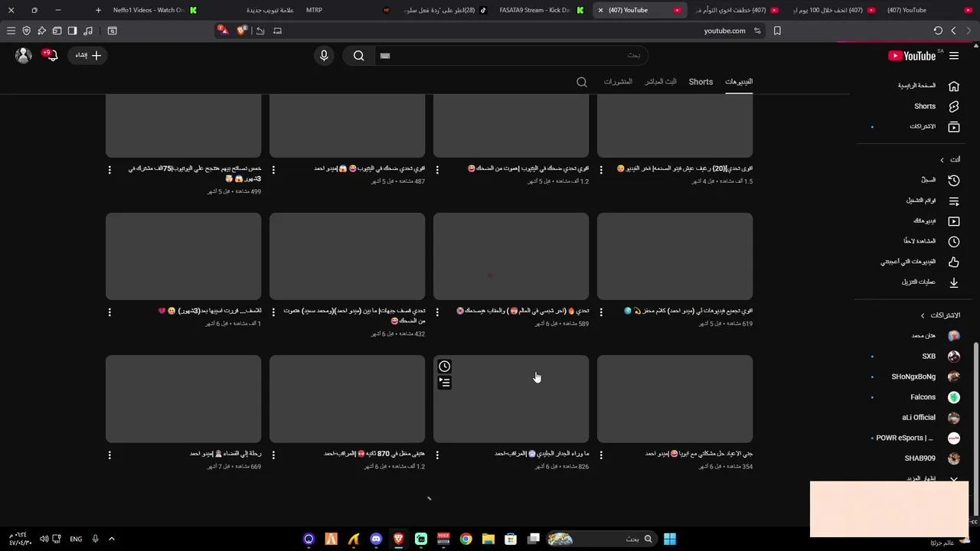Select the Videos (الفيديوهات) channel tab
The height and width of the screenshot is (551, 980).
click(739, 82)
